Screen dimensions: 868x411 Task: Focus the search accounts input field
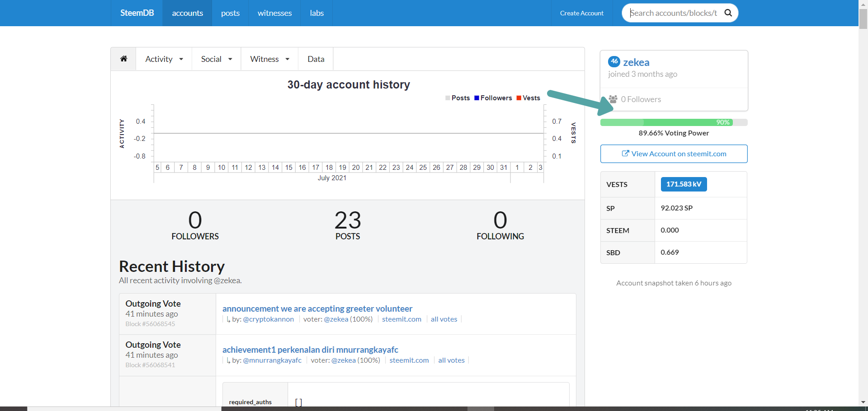(x=673, y=13)
